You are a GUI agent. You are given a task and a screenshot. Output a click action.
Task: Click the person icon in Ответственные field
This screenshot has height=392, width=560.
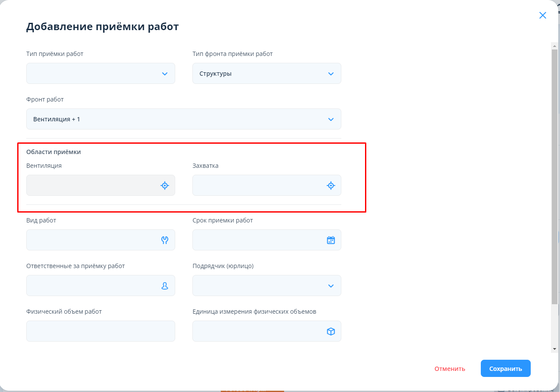[x=164, y=286]
